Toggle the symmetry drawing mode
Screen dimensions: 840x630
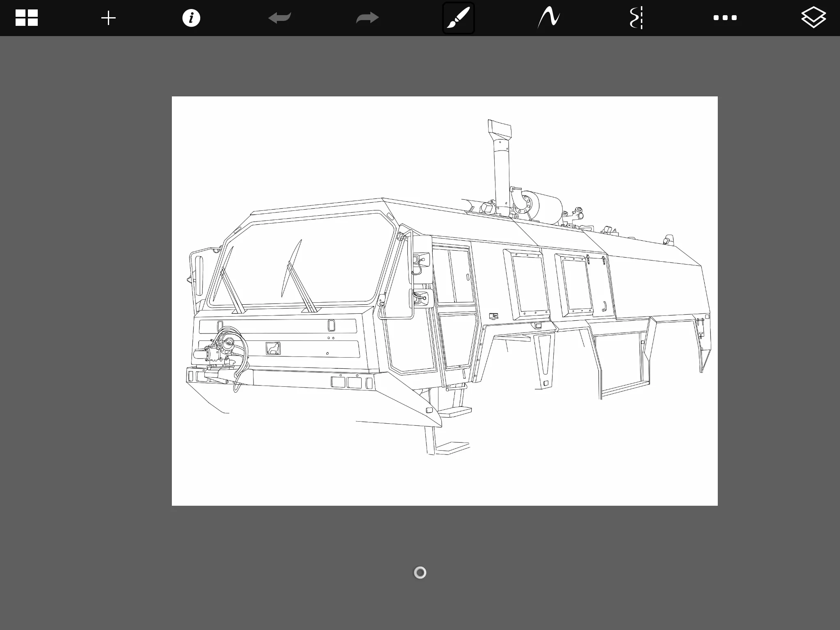[x=636, y=18]
